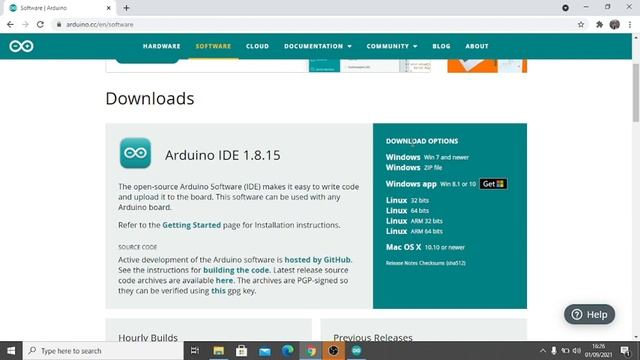Click the Arduino infinity logo in navbar
The image size is (640, 360).
[x=21, y=46]
